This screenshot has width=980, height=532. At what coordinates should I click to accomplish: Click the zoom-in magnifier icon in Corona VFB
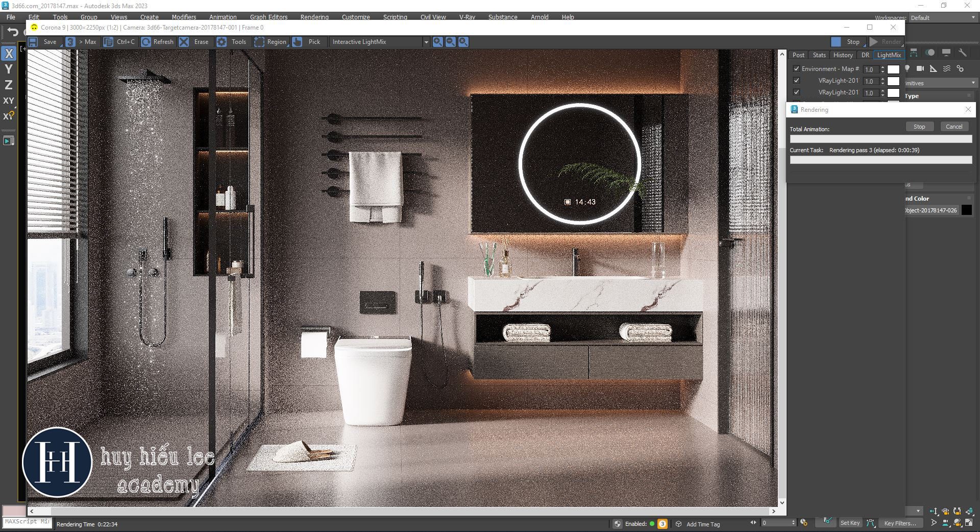click(437, 42)
